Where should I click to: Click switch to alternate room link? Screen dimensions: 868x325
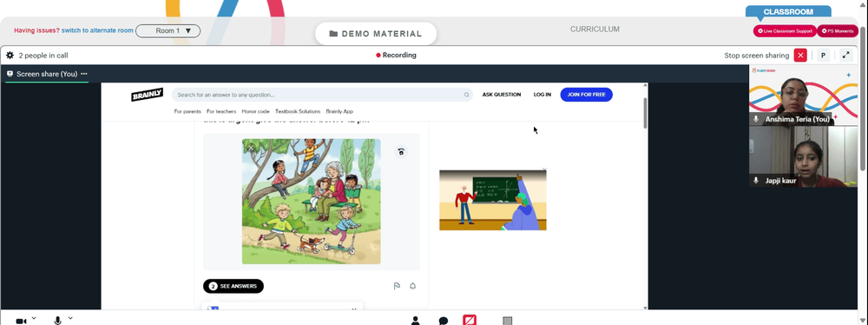(97, 30)
